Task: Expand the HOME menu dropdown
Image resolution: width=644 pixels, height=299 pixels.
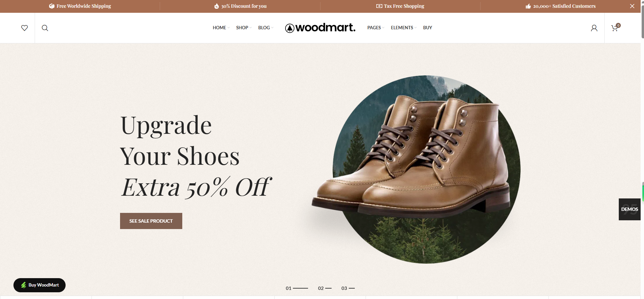Action: pyautogui.click(x=221, y=28)
